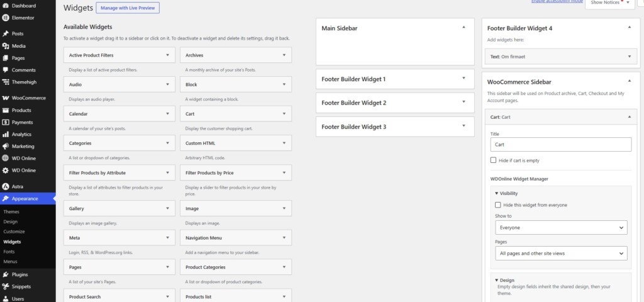The height and width of the screenshot is (302, 644).
Task: Collapse the Design section
Action: [x=504, y=280]
